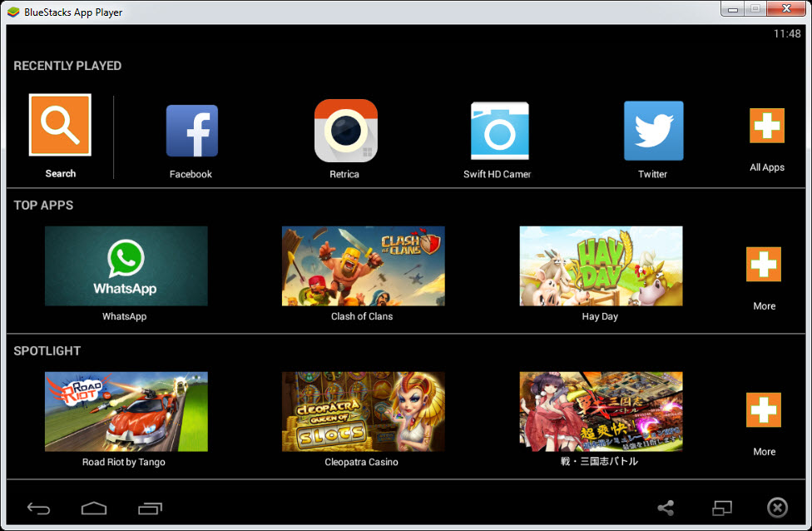Screen dimensions: 812x531
Task: Click the share icon in bottom bar
Action: point(666,508)
